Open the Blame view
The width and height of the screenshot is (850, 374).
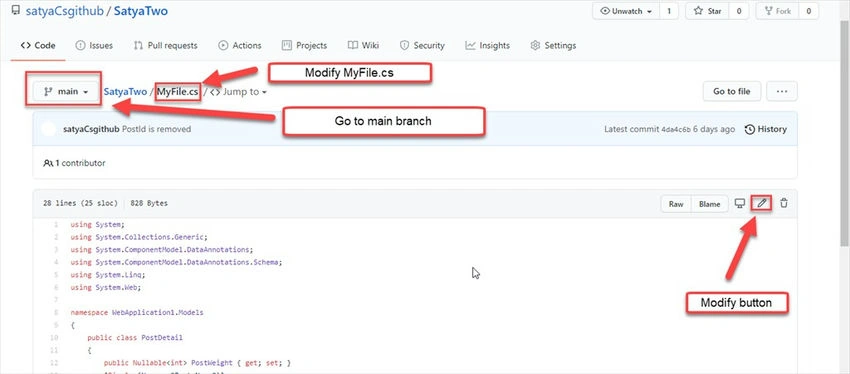(x=710, y=204)
